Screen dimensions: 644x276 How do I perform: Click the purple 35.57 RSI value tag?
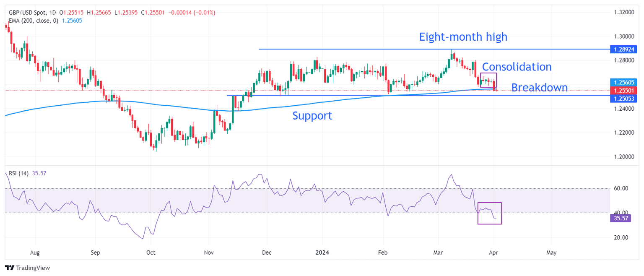[x=619, y=218]
